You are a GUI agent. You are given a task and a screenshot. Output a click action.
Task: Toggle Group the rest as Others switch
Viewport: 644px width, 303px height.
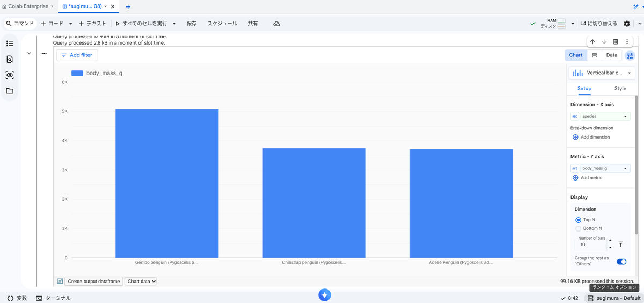tap(621, 262)
